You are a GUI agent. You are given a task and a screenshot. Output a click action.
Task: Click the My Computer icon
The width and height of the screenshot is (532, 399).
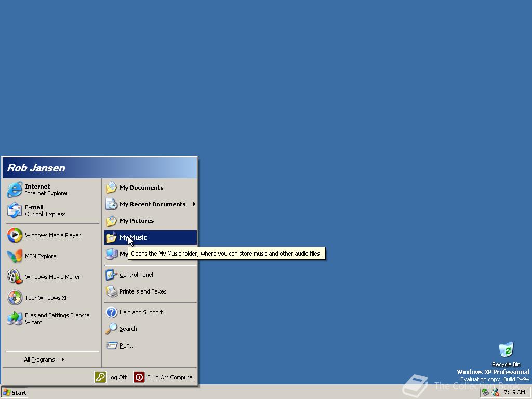111,254
